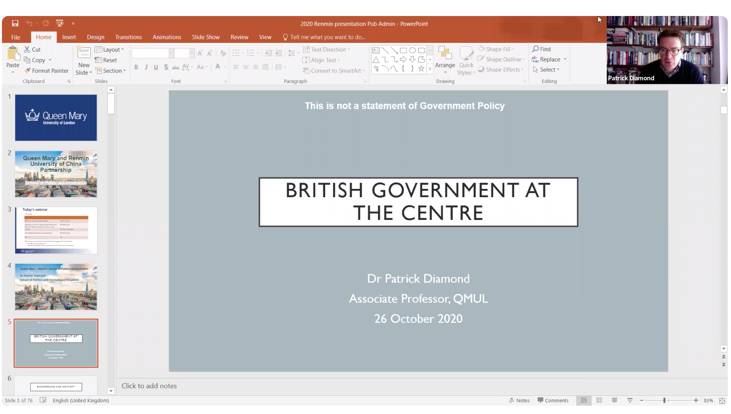731x414 pixels.
Task: Open the Select dropdown in Editing group
Action: [547, 70]
